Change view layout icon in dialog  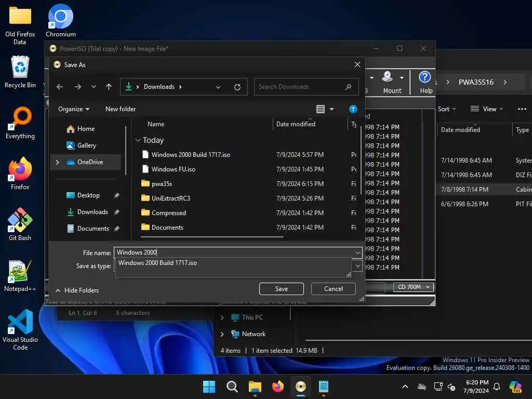[x=320, y=109]
